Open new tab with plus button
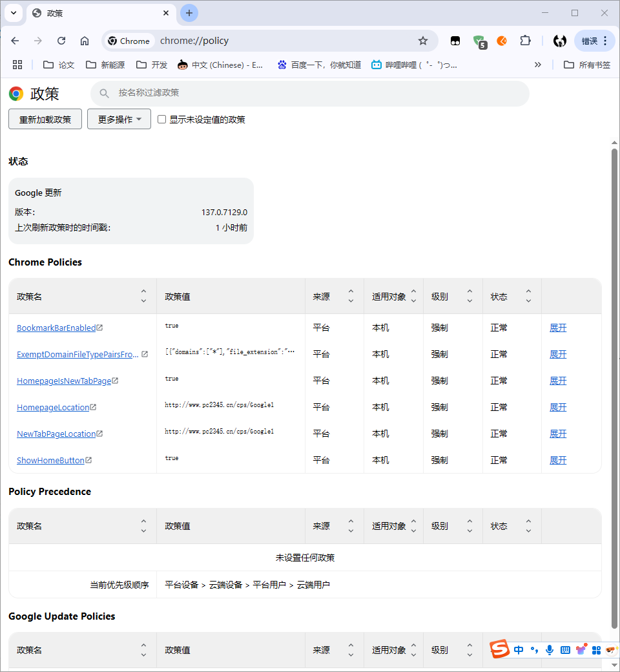The height and width of the screenshot is (672, 620). [x=189, y=14]
